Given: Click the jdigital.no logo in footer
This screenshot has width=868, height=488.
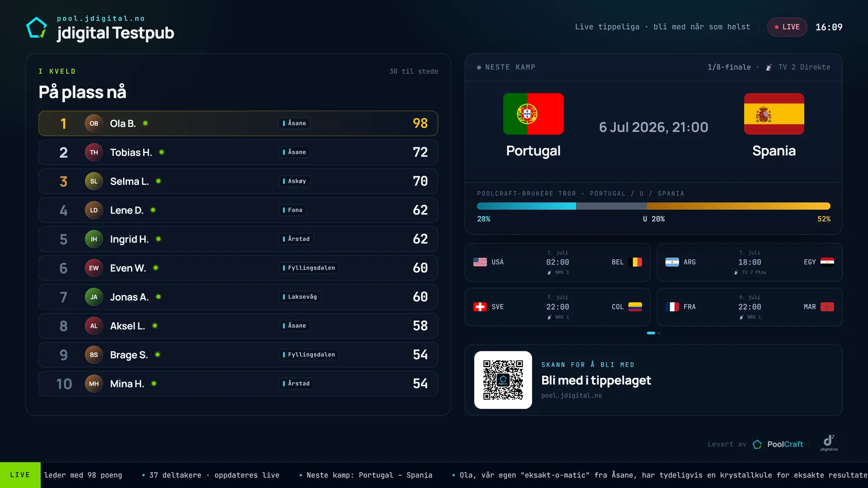Looking at the screenshot, I should point(829,442).
